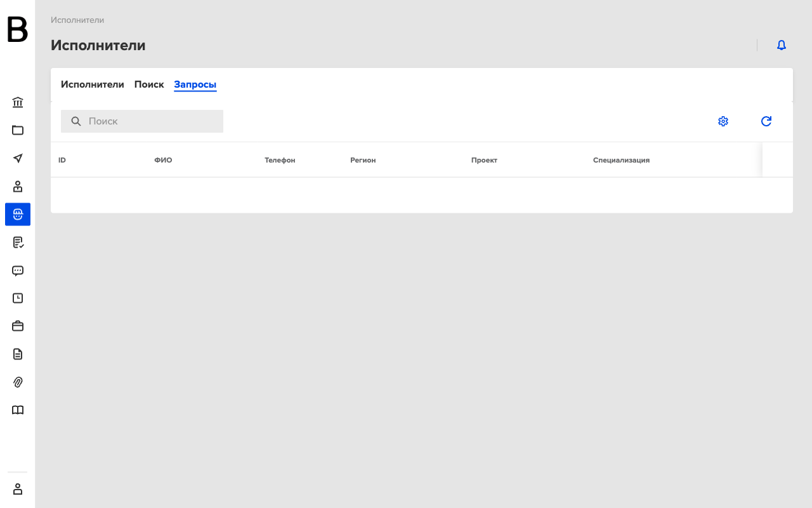Click the Поиск search field

click(x=142, y=121)
